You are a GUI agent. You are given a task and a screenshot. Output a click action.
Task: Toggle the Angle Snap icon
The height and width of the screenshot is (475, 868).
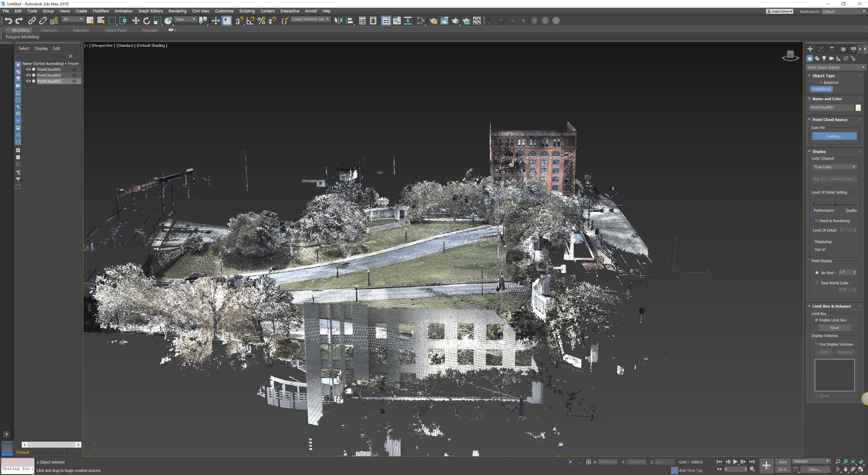[x=250, y=21]
